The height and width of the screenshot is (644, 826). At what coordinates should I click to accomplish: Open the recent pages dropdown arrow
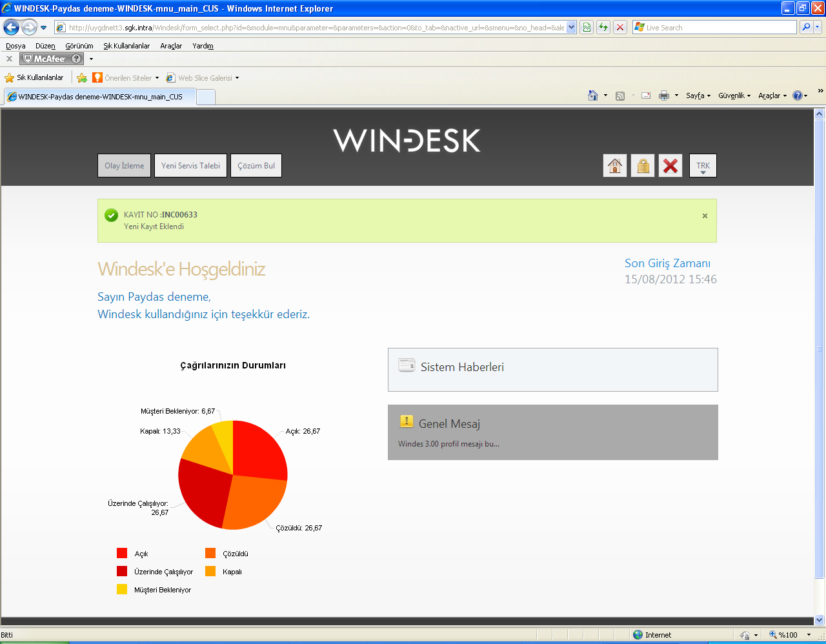43,28
